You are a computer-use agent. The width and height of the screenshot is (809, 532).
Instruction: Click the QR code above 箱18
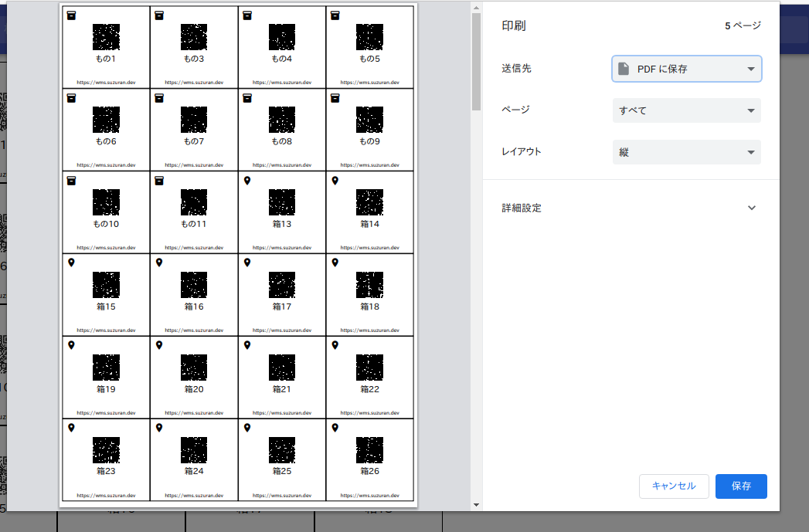pos(370,285)
